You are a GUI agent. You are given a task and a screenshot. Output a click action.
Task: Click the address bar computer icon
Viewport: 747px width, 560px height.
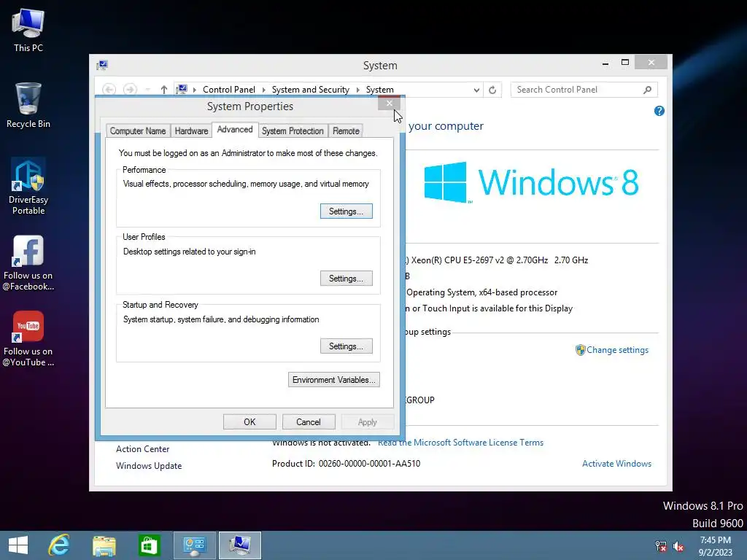click(182, 89)
